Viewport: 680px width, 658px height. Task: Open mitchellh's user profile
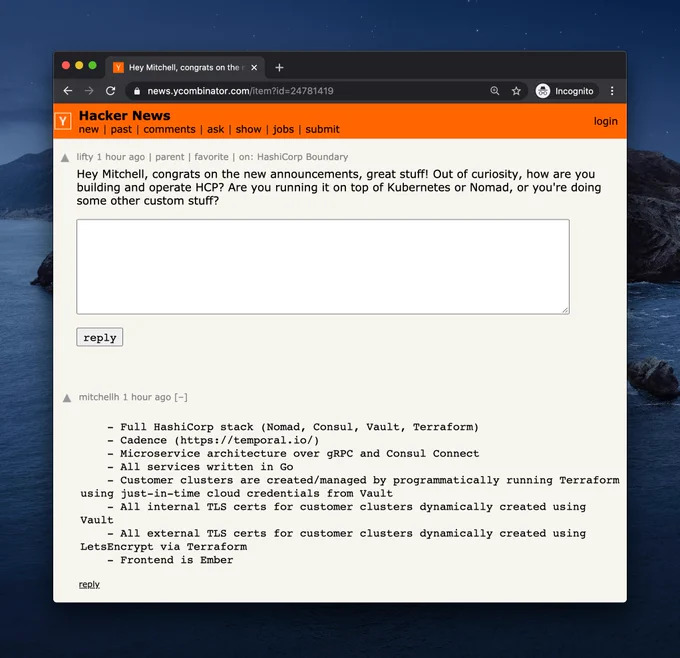(99, 397)
